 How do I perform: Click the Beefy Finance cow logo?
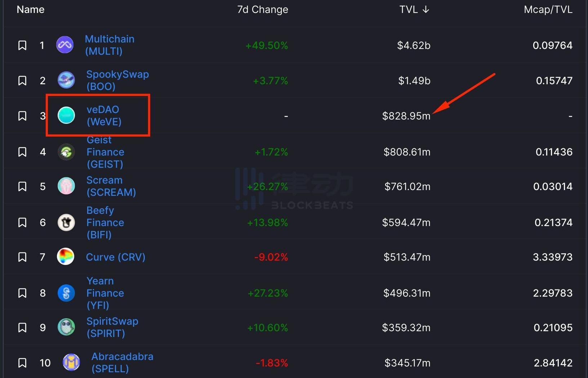[x=66, y=222]
